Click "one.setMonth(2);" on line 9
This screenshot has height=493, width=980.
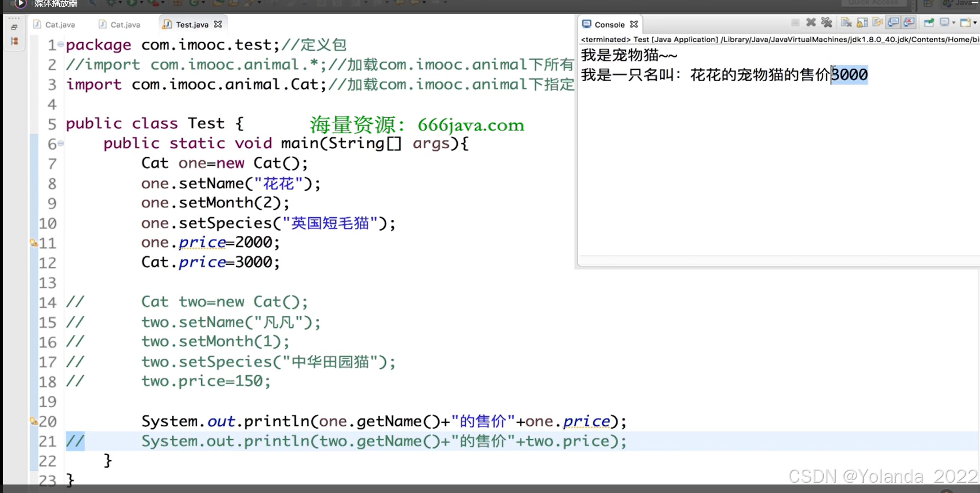point(215,203)
